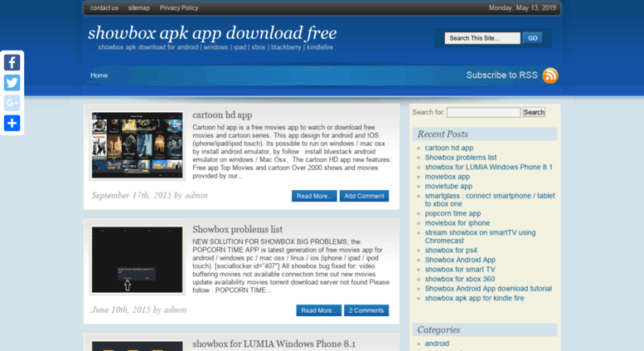
Task: Open the contact us page
Action: (104, 7)
